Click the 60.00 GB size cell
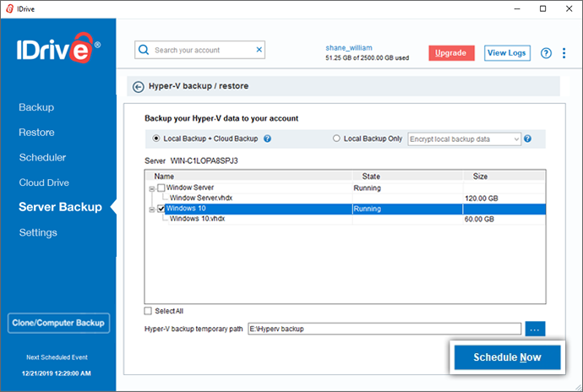Viewport: 583px width, 392px height. pyautogui.click(x=479, y=219)
